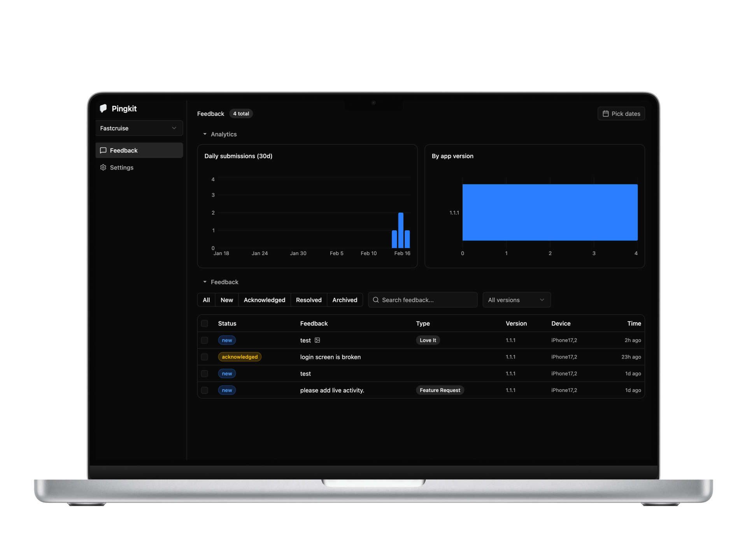The width and height of the screenshot is (747, 560).
Task: Select the 'please add live activity' row checkbox
Action: point(204,390)
